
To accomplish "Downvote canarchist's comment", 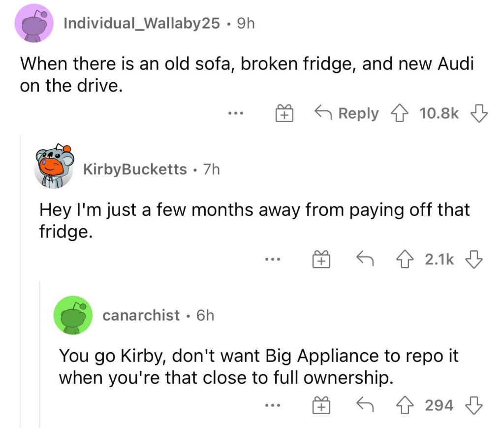I will point(473,405).
